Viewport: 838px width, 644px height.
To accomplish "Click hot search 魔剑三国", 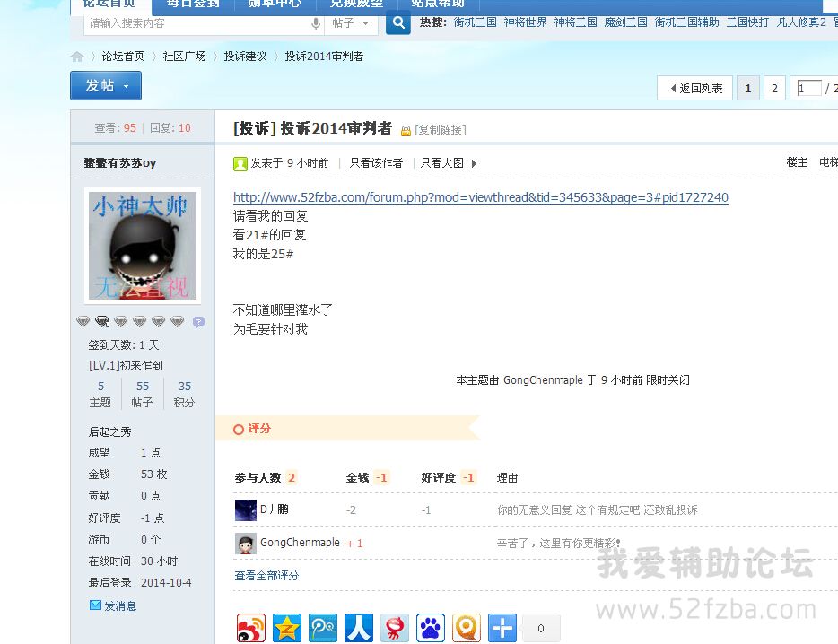I will tap(626, 22).
